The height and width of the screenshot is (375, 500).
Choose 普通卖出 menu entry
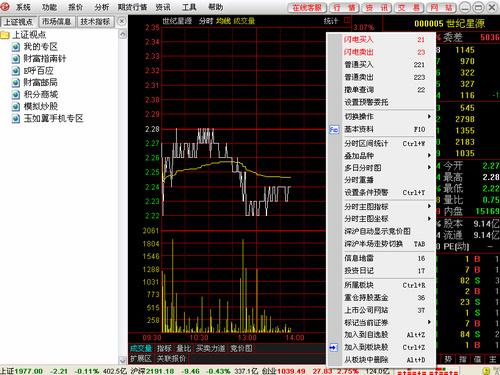pyautogui.click(x=385, y=77)
